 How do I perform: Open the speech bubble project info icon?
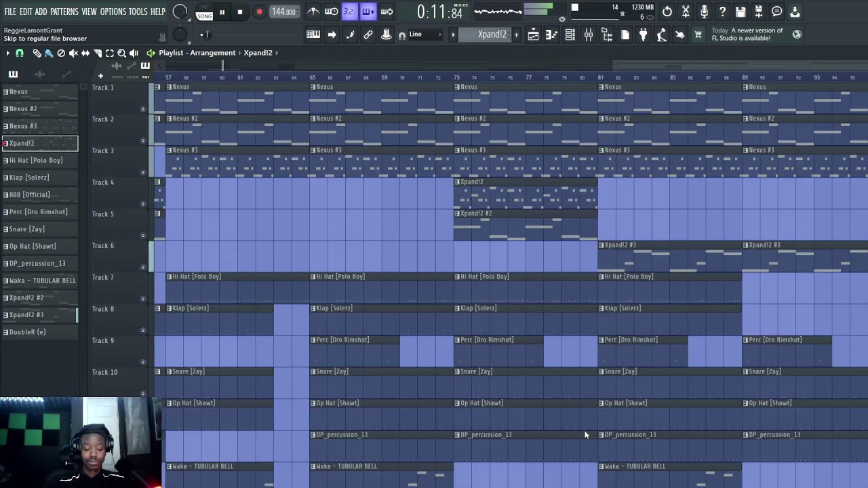[x=777, y=12]
